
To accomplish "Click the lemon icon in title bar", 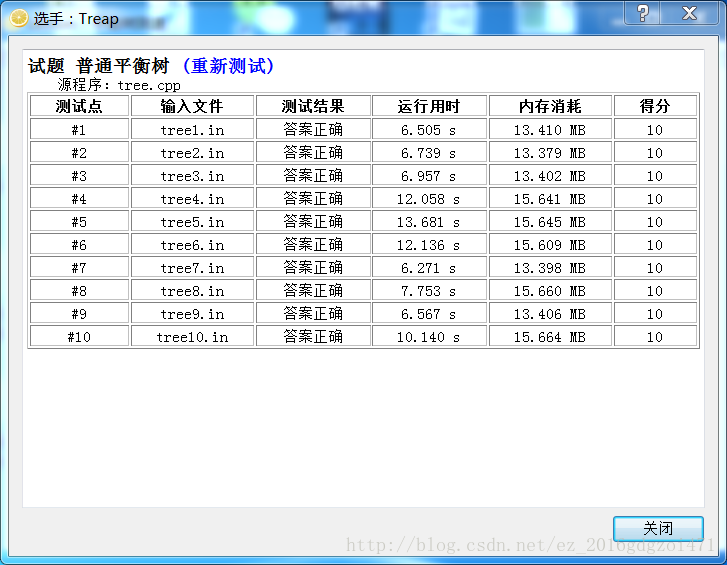I will [x=19, y=19].
